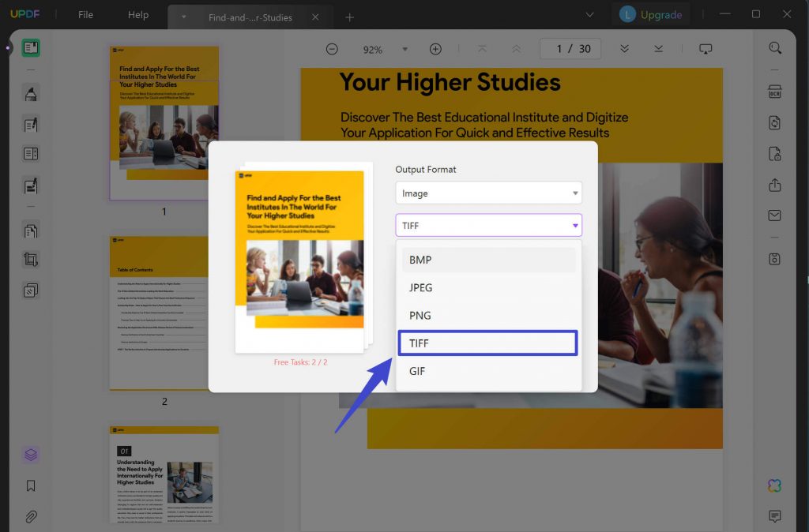Open the Organize Pages tool
This screenshot has width=809, height=532.
[30, 230]
